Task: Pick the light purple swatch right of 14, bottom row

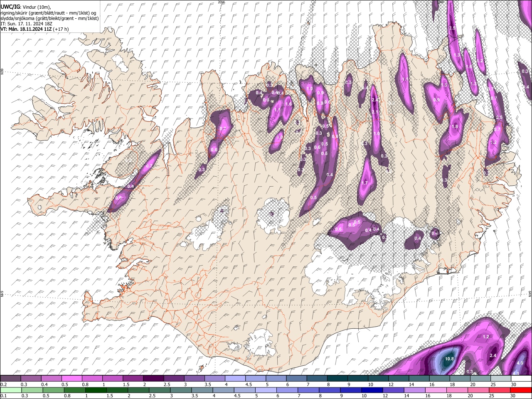Action: [416, 390]
